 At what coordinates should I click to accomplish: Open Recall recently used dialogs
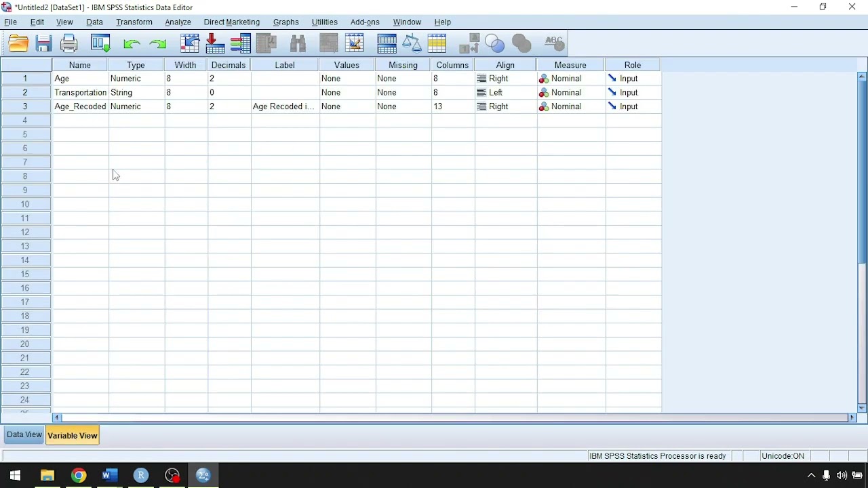pyautogui.click(x=100, y=44)
